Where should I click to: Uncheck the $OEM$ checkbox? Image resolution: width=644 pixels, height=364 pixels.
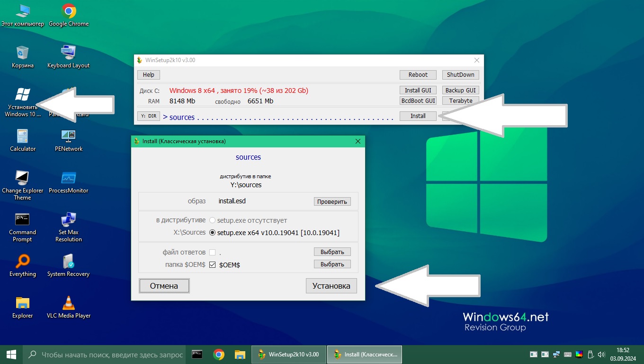212,265
